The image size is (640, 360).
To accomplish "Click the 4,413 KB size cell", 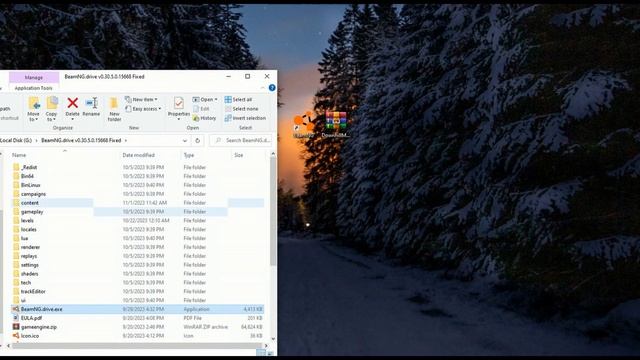I will 253,309.
